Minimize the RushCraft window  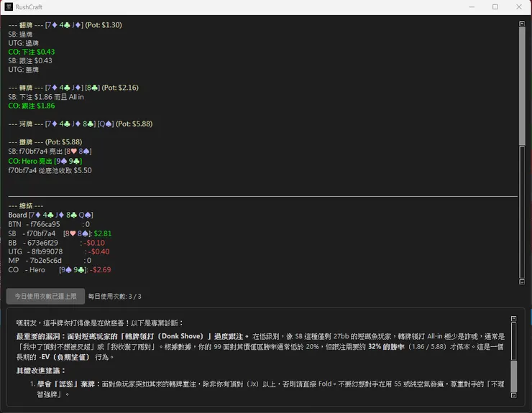pos(472,6)
